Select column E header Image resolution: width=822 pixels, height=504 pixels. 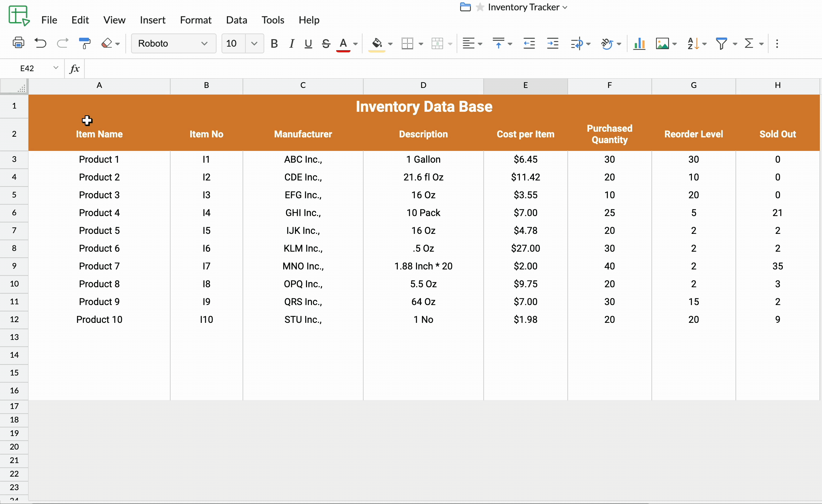525,86
